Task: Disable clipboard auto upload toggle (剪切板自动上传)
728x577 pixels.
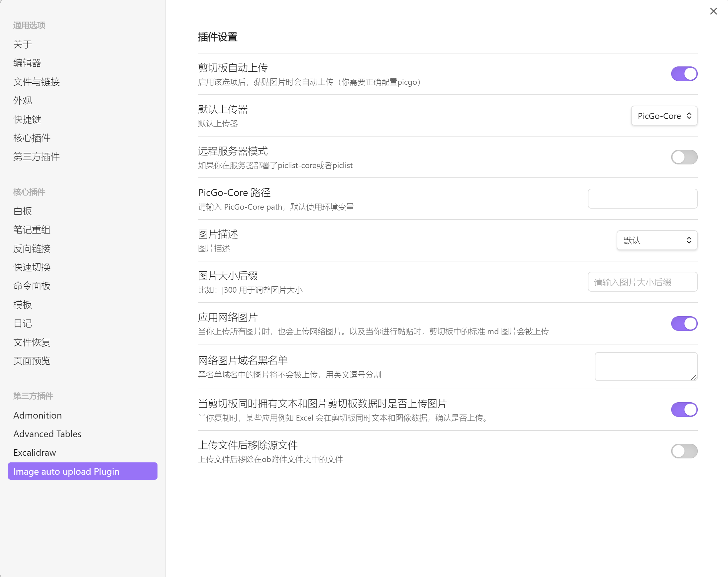Action: point(684,74)
